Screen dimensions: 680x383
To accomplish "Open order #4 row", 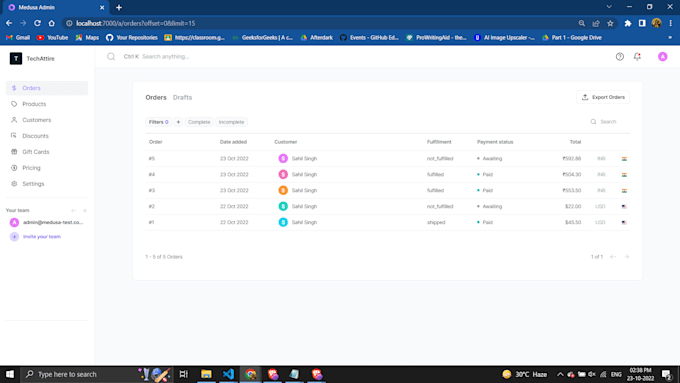I will 387,175.
